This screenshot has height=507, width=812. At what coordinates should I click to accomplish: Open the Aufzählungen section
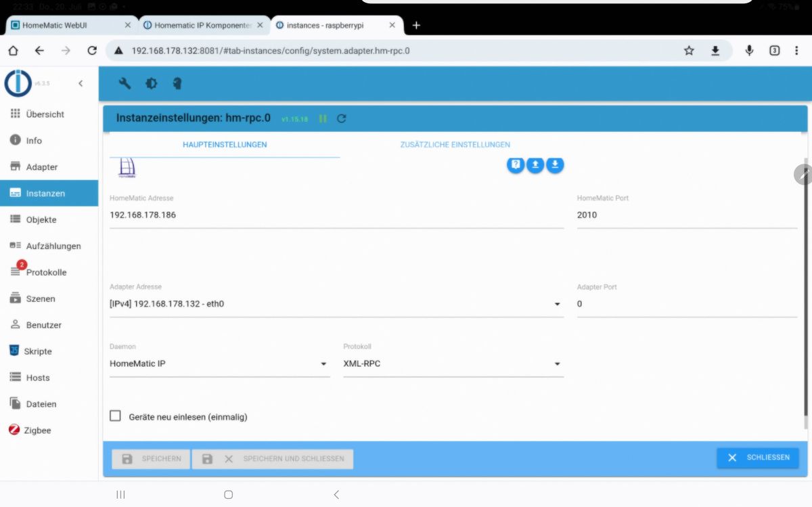tap(49, 246)
